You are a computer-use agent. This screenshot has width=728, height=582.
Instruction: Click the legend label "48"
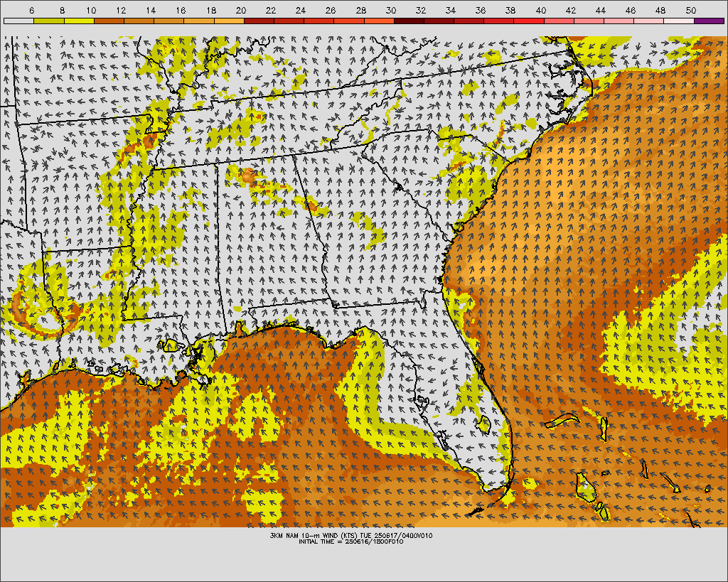(660, 10)
